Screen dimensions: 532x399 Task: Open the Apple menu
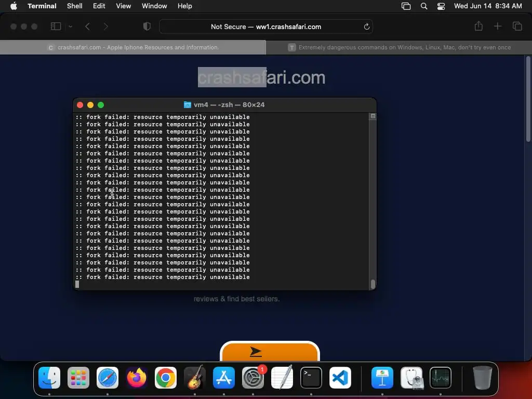(x=14, y=6)
